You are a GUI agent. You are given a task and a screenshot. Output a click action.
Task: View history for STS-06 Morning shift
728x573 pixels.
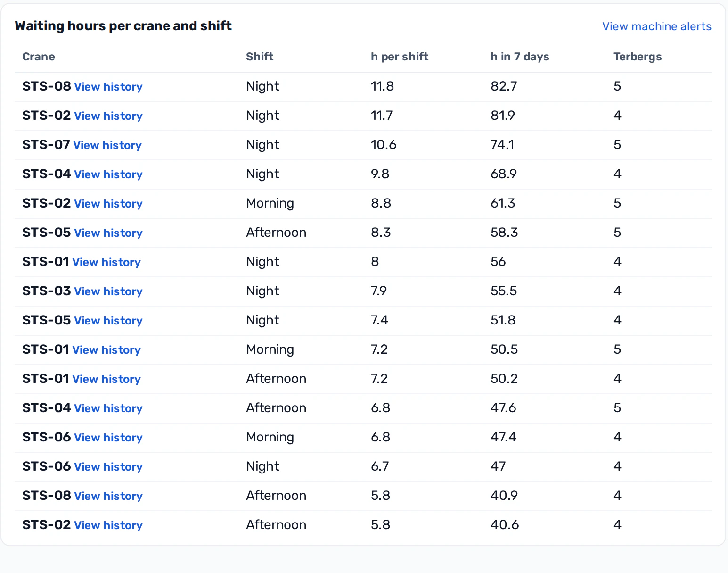pos(108,438)
